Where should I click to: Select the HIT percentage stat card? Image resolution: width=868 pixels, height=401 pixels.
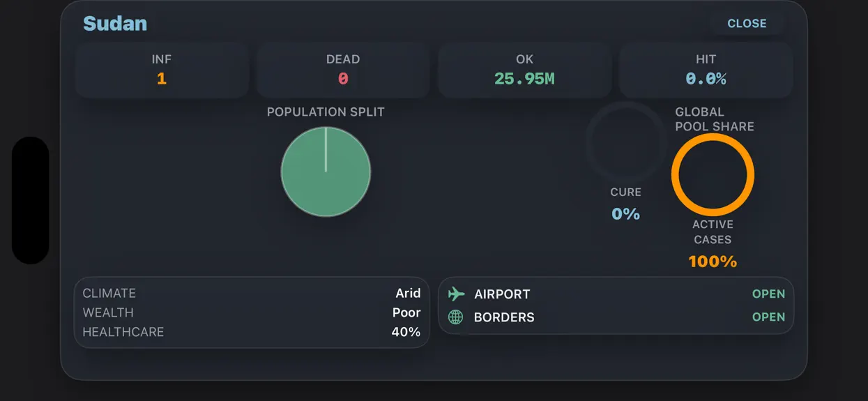click(x=706, y=70)
